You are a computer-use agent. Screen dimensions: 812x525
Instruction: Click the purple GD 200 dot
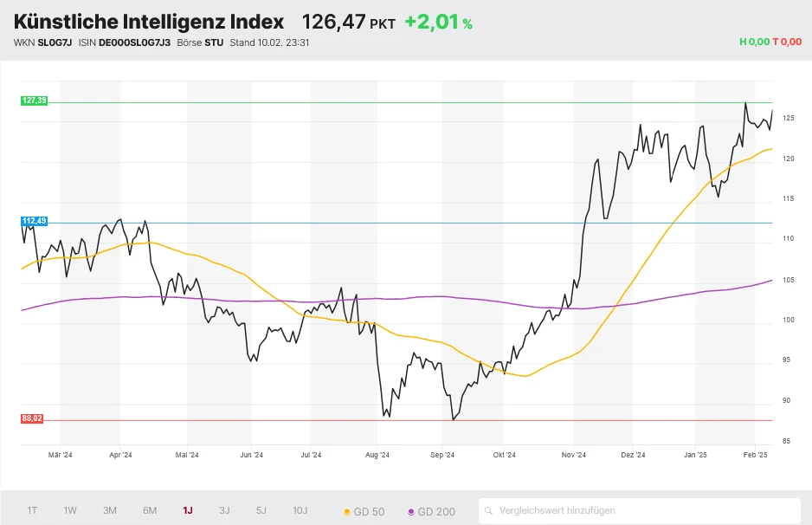(x=410, y=512)
